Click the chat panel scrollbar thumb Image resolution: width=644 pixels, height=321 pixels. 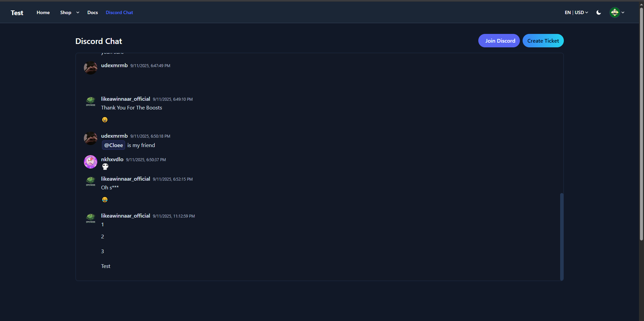coord(561,236)
